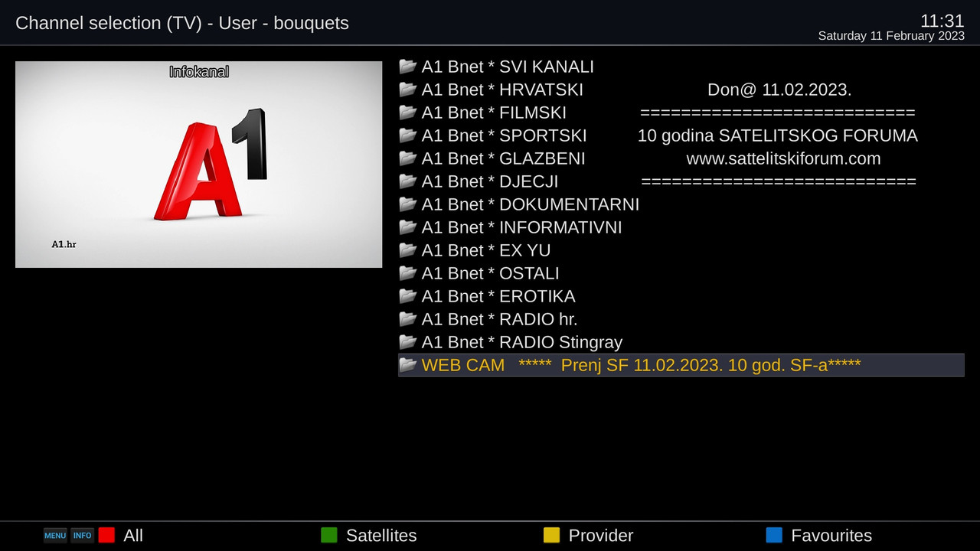The image size is (980, 551).
Task: Click the folder icon beside WEB CAM
Action: (x=407, y=365)
